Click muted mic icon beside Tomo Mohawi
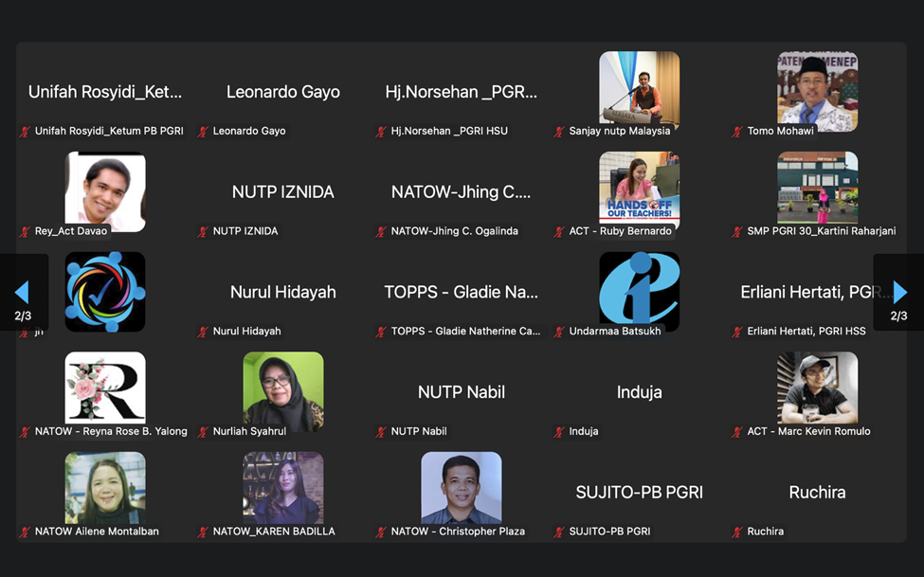924x577 pixels. [x=737, y=132]
